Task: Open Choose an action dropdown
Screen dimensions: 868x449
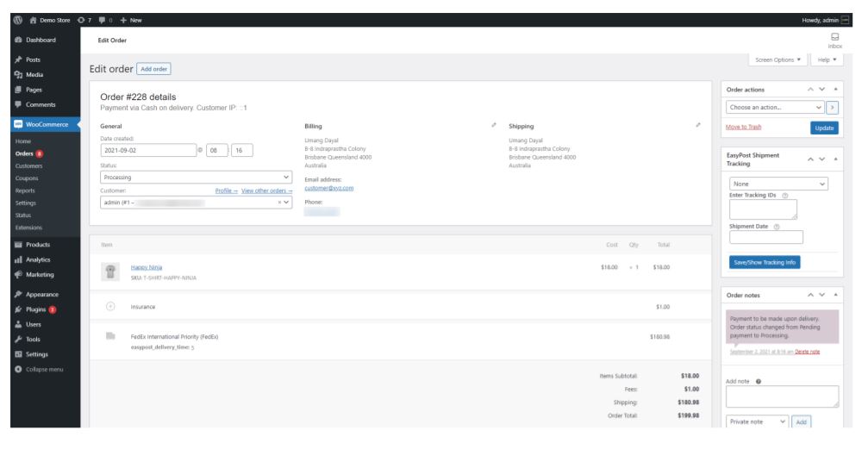Action: (775, 108)
